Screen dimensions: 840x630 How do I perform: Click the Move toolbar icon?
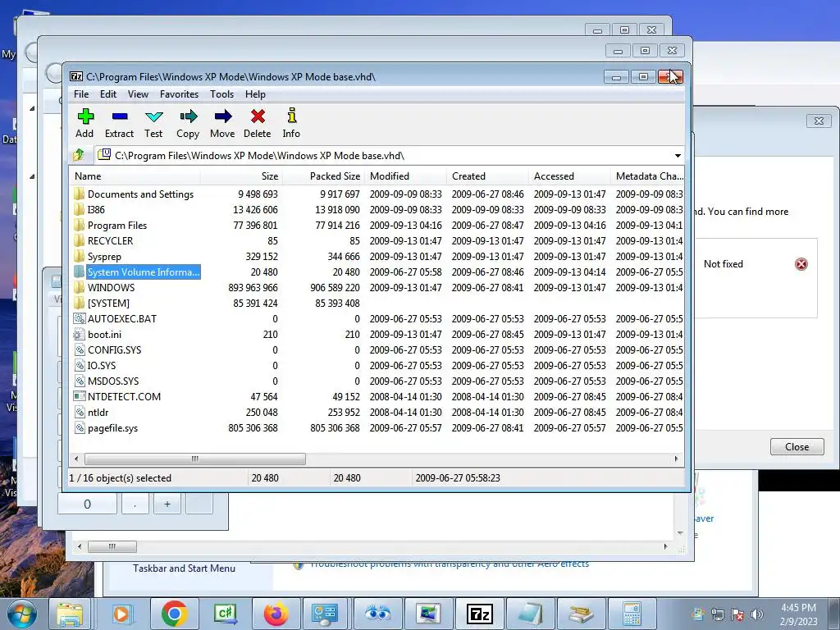(223, 116)
